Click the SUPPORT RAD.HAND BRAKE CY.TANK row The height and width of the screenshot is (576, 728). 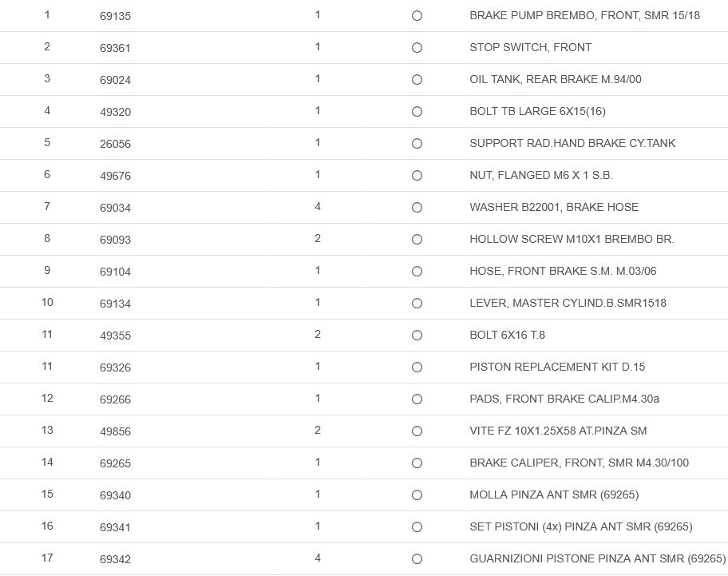pos(572,143)
